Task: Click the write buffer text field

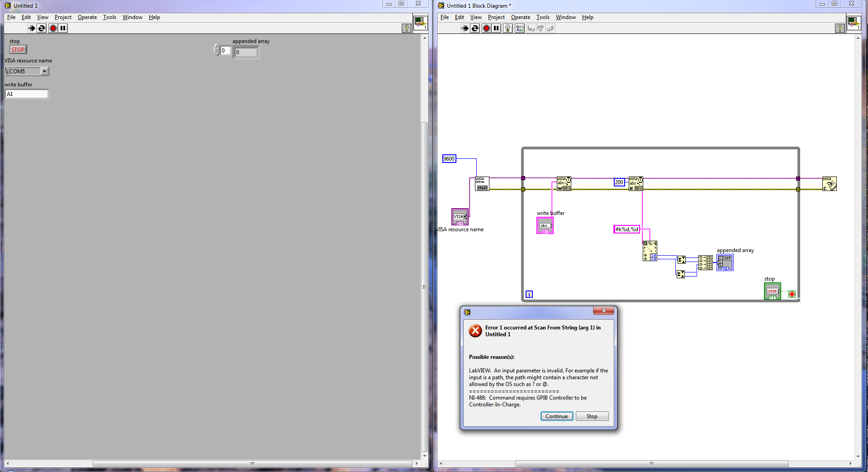Action: [27, 94]
